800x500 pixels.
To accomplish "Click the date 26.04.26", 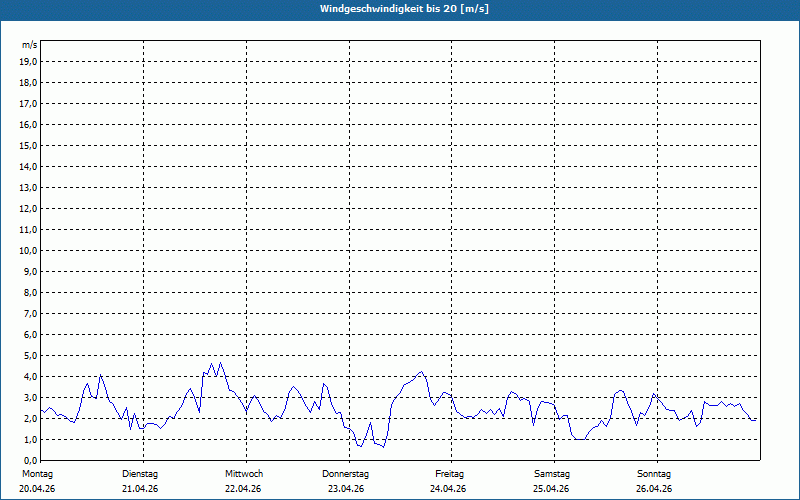I will [654, 489].
